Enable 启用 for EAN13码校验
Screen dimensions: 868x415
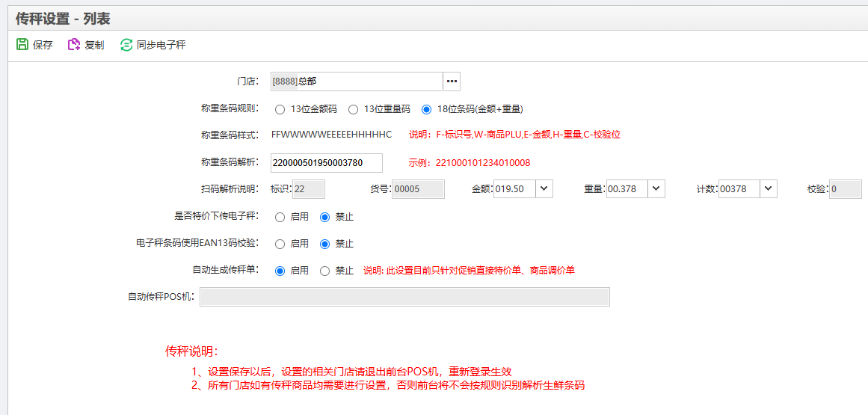click(280, 244)
